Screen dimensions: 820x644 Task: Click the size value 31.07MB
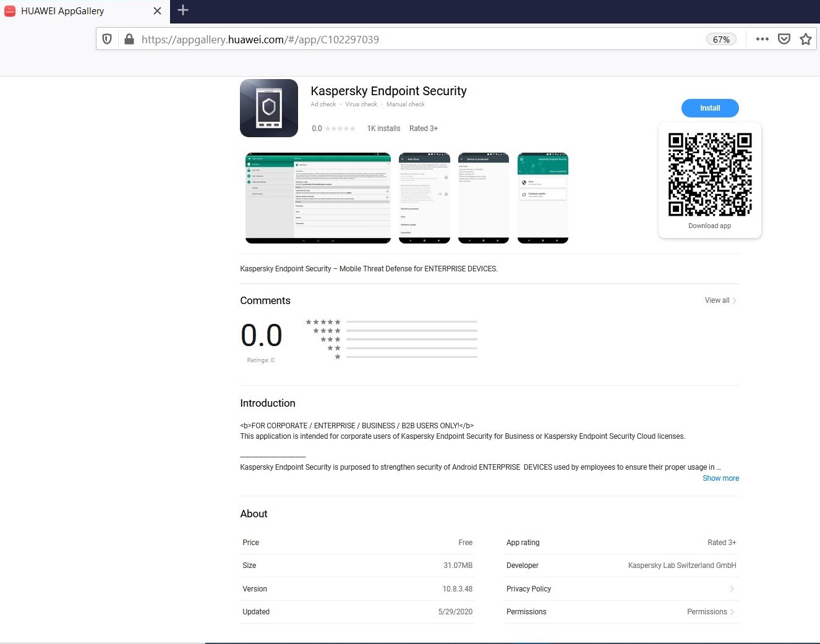click(458, 566)
